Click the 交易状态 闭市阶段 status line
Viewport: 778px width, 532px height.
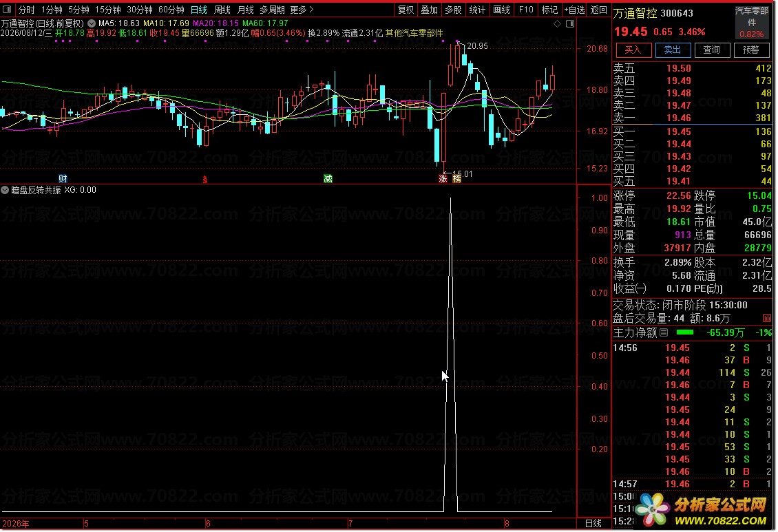tap(680, 306)
